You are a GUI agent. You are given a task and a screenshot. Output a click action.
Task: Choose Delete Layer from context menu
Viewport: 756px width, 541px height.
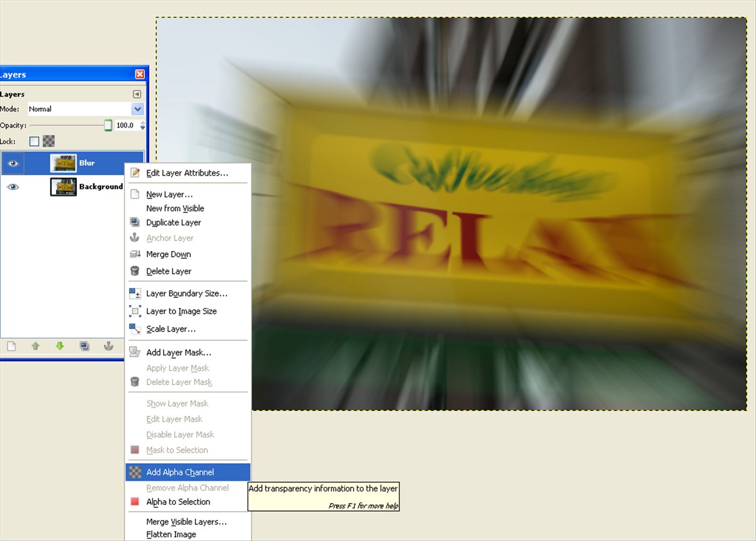(x=168, y=271)
